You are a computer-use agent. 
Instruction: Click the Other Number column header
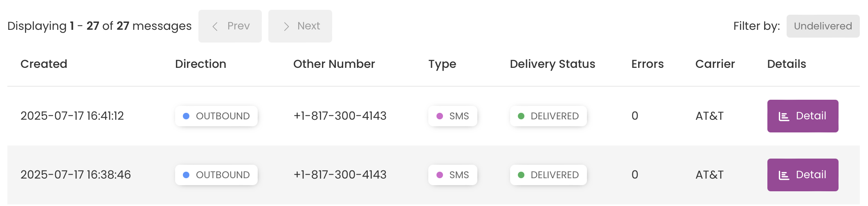click(x=334, y=64)
